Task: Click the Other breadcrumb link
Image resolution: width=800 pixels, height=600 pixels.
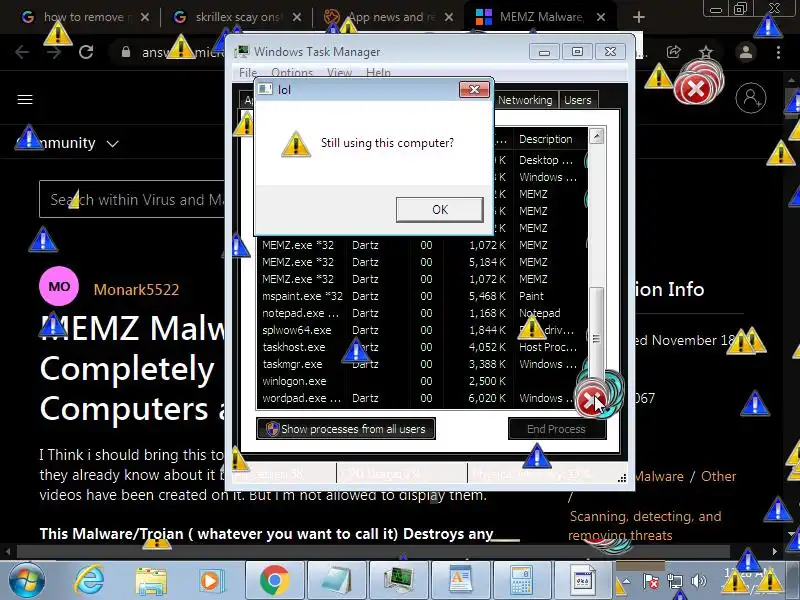Action: click(718, 476)
